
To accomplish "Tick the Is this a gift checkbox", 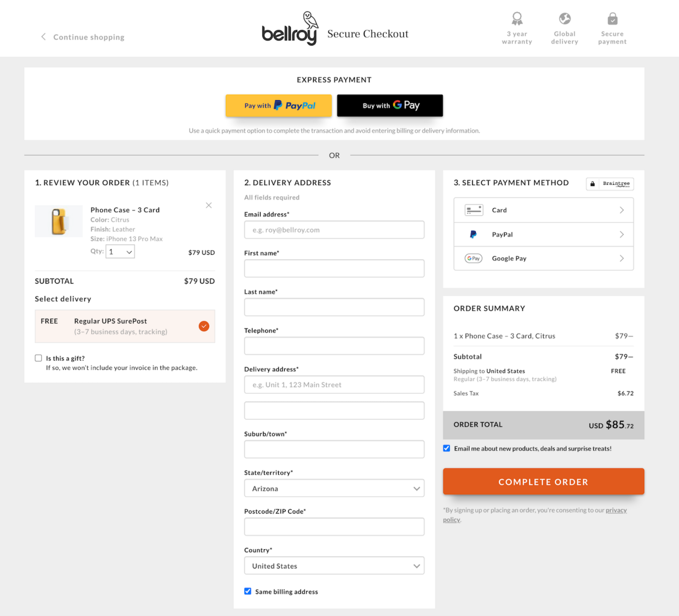I will click(x=39, y=358).
